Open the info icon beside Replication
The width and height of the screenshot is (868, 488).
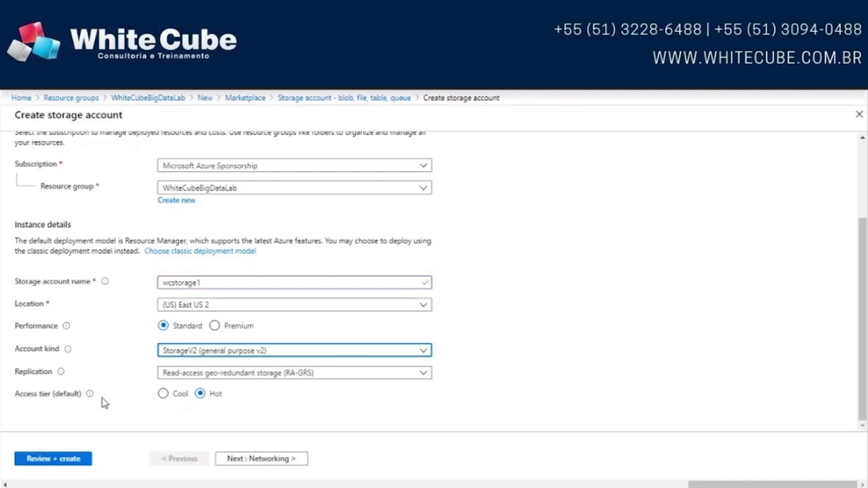[61, 371]
